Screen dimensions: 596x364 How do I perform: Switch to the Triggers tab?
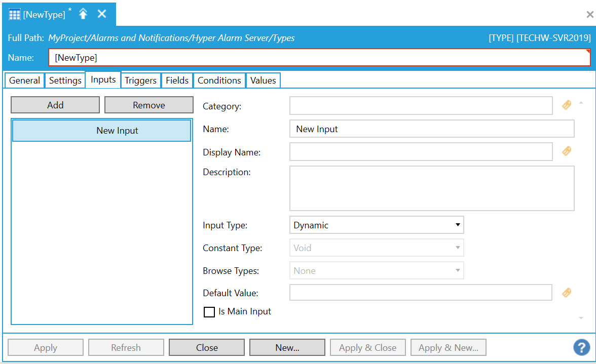pos(140,80)
